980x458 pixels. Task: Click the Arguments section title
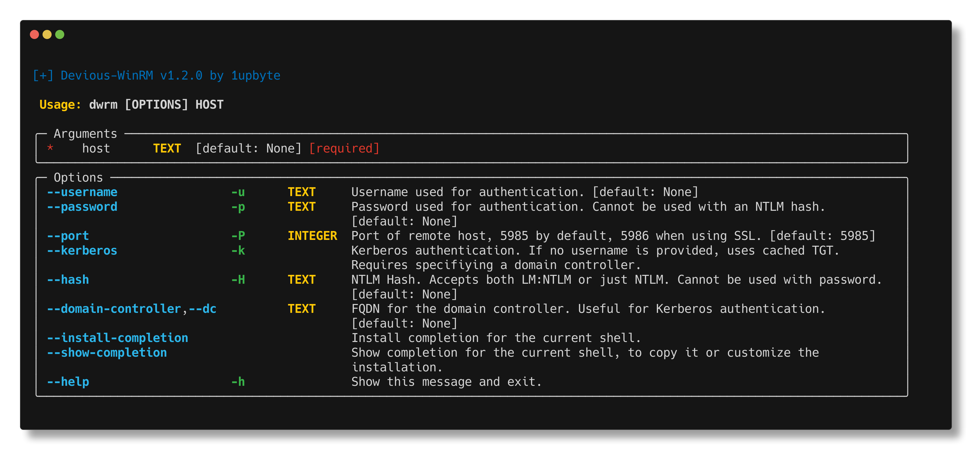pyautogui.click(x=86, y=134)
